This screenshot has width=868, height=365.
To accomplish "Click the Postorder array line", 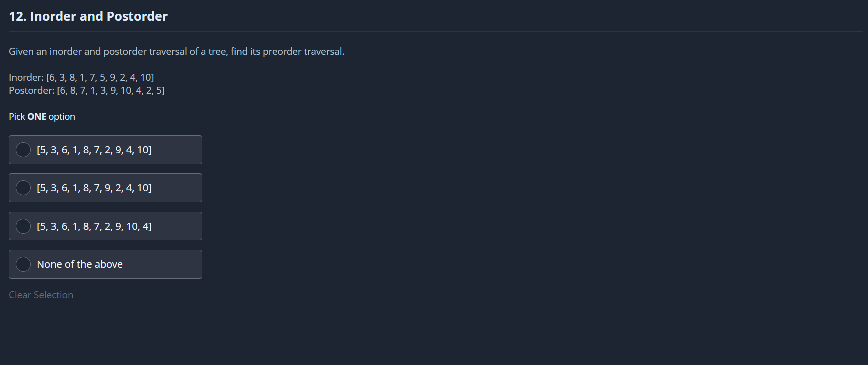I will [87, 90].
